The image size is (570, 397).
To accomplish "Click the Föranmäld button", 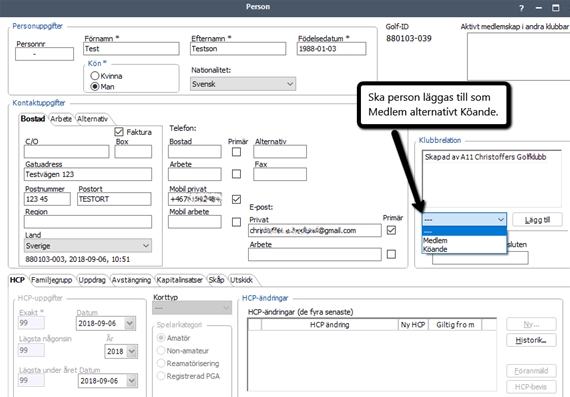I will tap(531, 371).
